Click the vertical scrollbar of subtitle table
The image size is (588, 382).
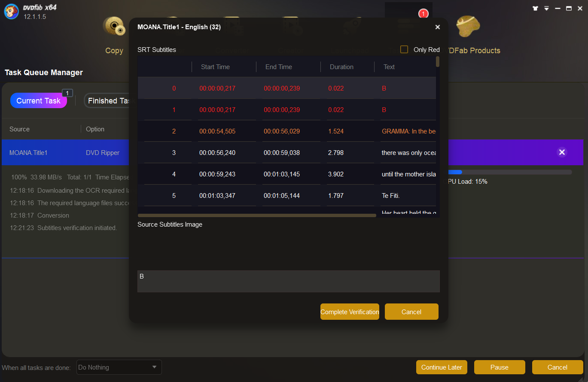click(x=438, y=61)
